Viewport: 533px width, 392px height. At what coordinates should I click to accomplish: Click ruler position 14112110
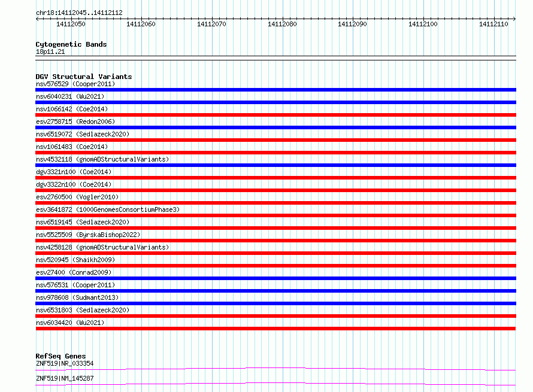click(493, 24)
